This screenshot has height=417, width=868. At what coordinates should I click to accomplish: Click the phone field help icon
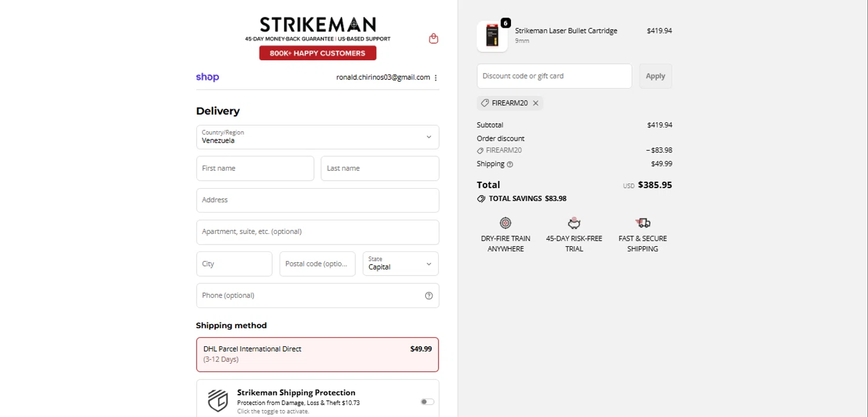[x=429, y=295]
